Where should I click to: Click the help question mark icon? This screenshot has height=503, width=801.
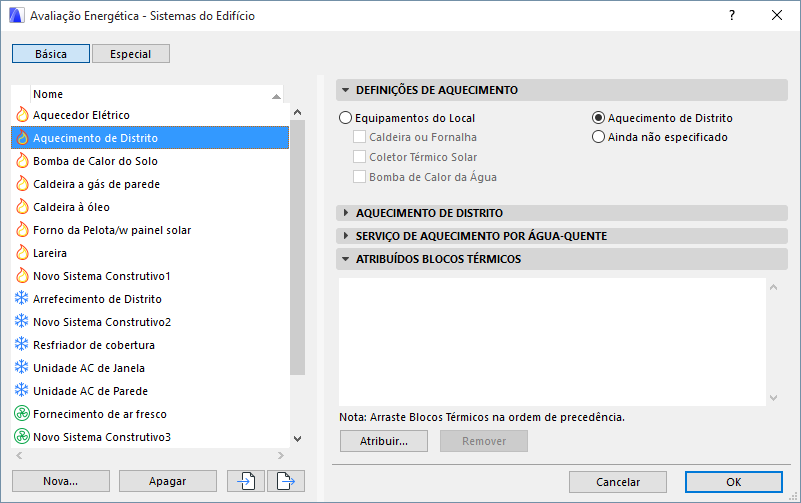click(x=732, y=15)
